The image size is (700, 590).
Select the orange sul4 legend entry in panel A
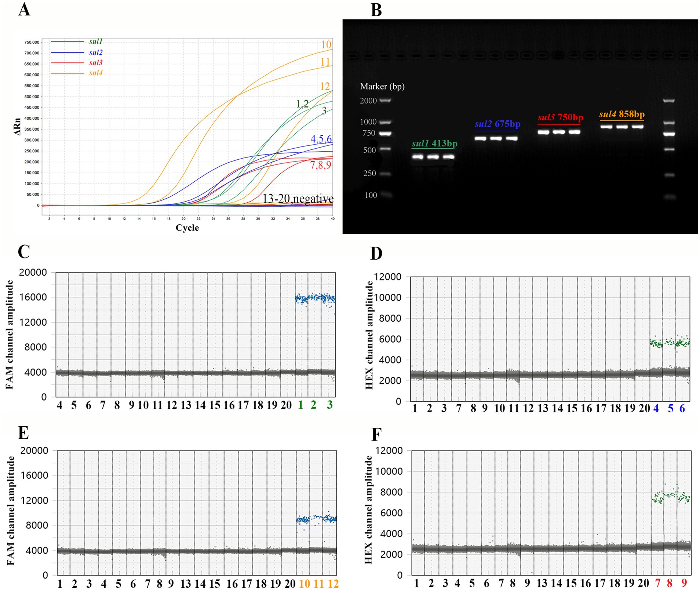point(77,73)
